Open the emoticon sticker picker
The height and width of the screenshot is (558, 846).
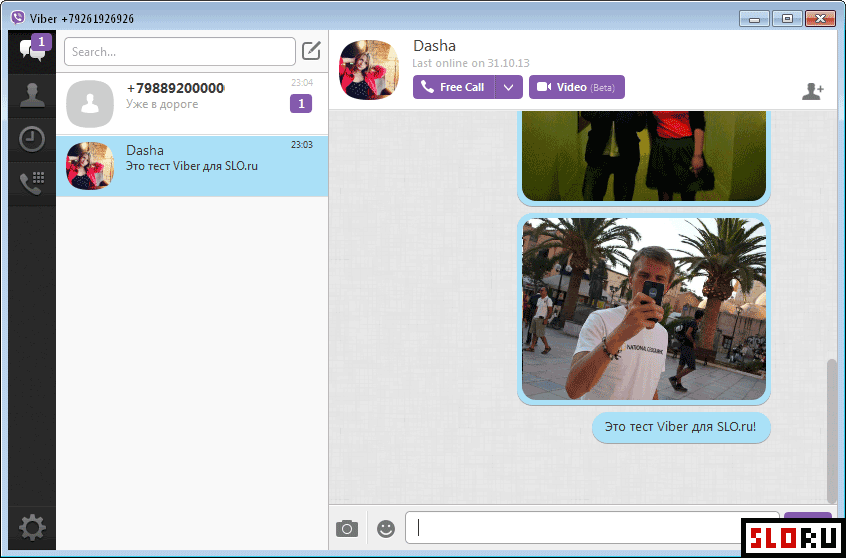pyautogui.click(x=386, y=528)
